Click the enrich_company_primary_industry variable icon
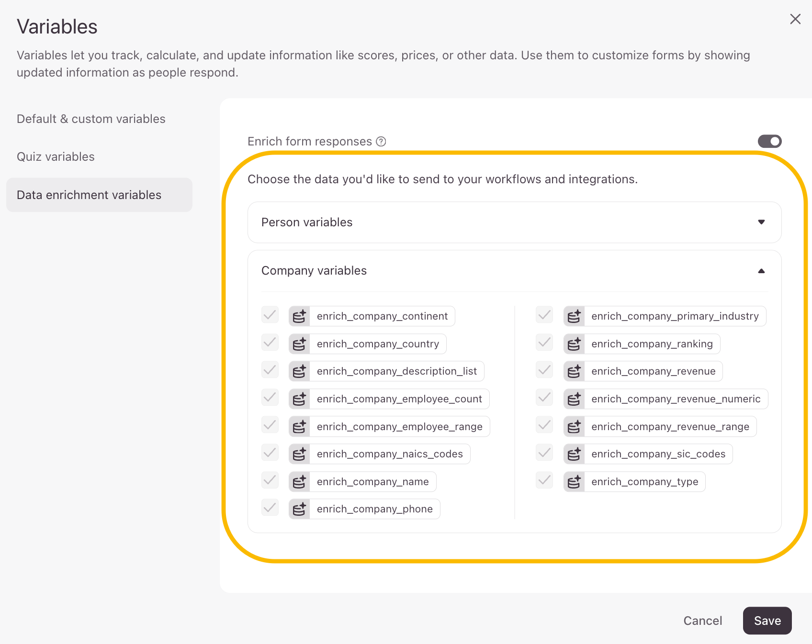 (574, 316)
